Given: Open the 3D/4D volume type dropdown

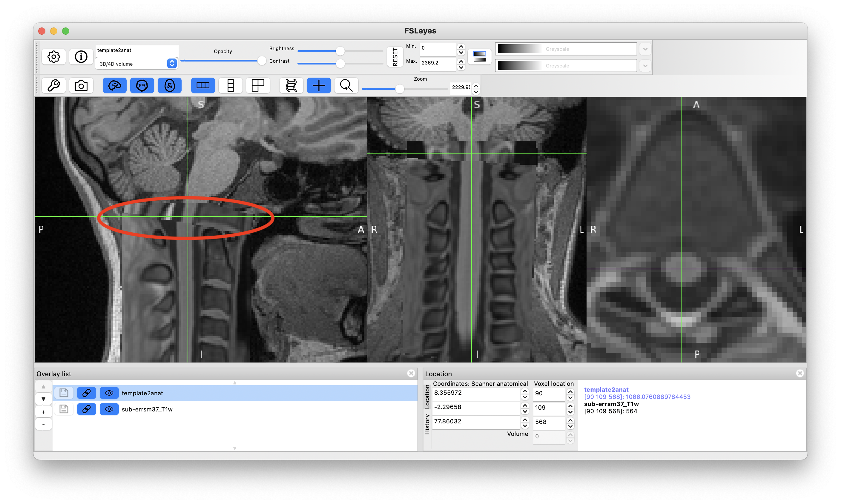Looking at the screenshot, I should (171, 64).
